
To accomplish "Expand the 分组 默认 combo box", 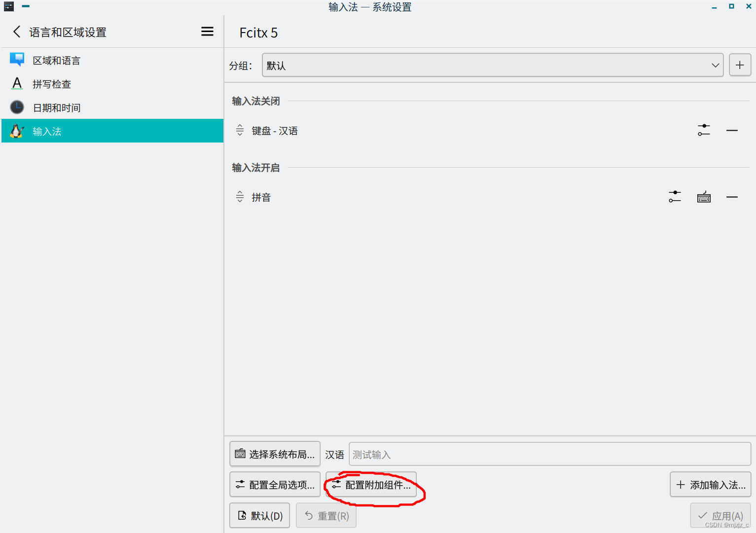I will tap(493, 65).
